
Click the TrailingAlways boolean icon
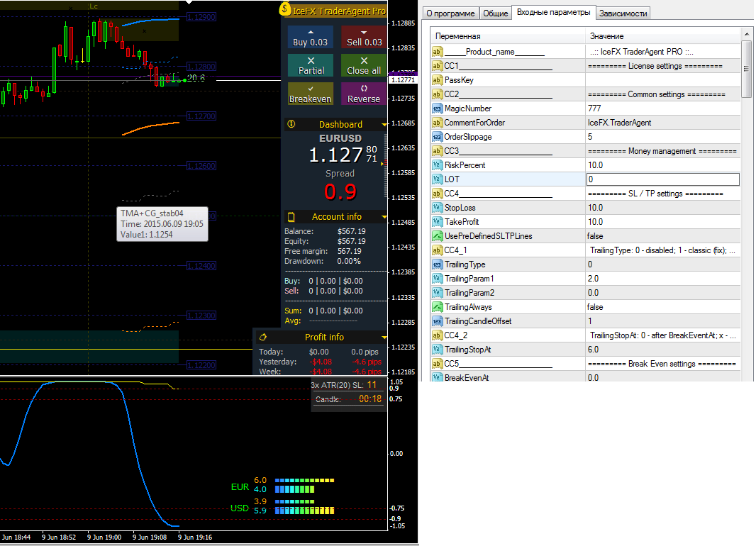[437, 307]
